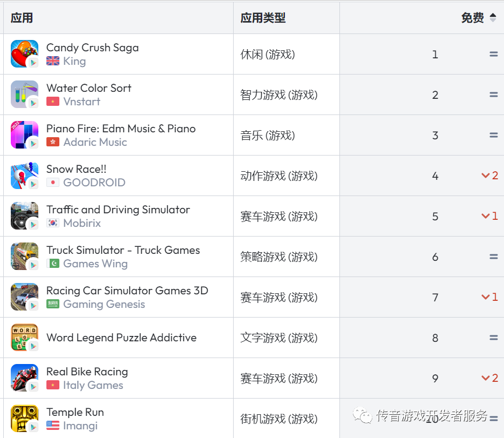The height and width of the screenshot is (438, 504).
Task: Click the Vietnam flag next to Vnstart
Action: pos(53,102)
